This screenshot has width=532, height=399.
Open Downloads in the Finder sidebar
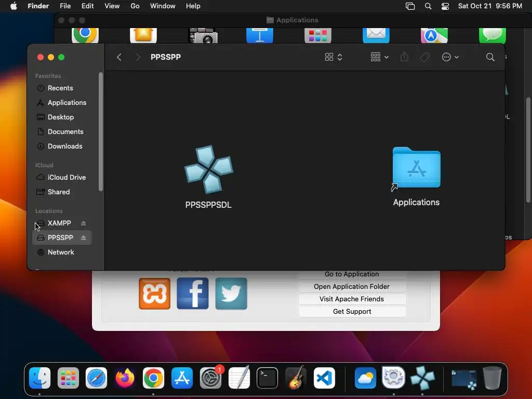coord(61,146)
